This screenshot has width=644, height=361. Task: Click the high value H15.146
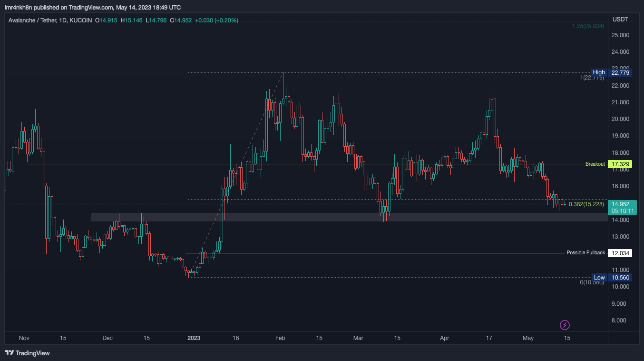pyautogui.click(x=132, y=20)
